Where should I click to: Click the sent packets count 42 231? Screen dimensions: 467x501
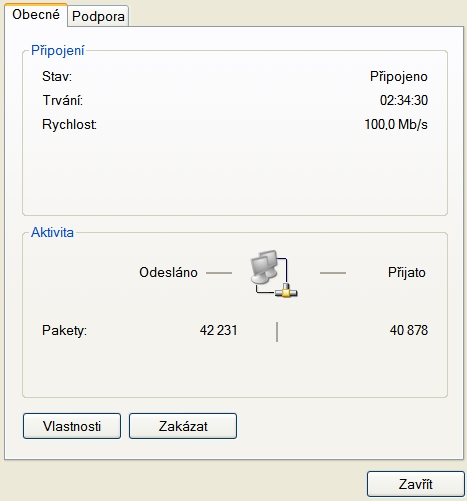pos(219,330)
